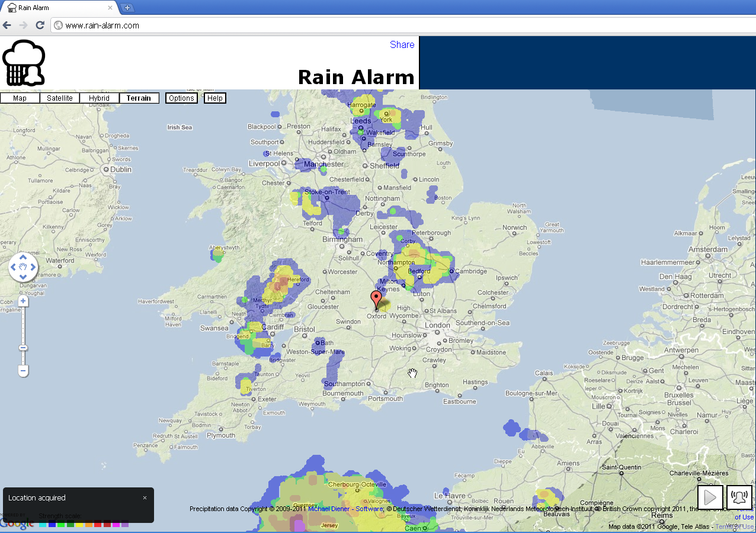This screenshot has height=533, width=756.
Task: Select the Map view tab
Action: [x=20, y=98]
